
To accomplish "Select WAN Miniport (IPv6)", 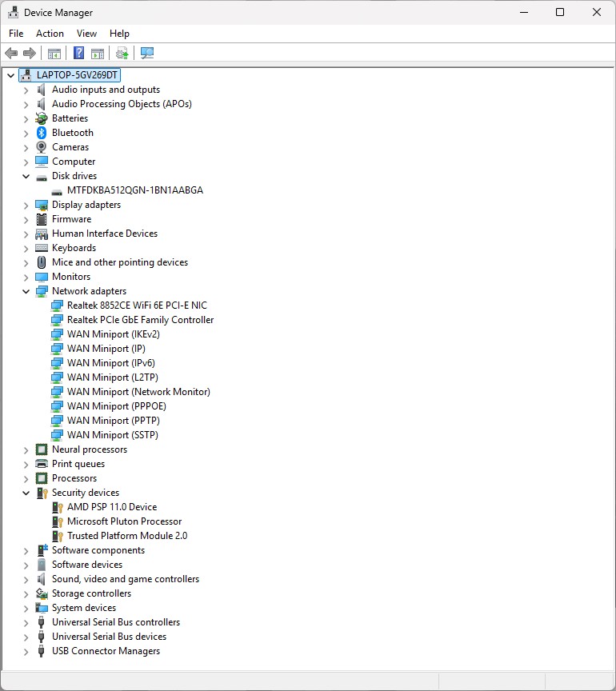I will pyautogui.click(x=111, y=363).
